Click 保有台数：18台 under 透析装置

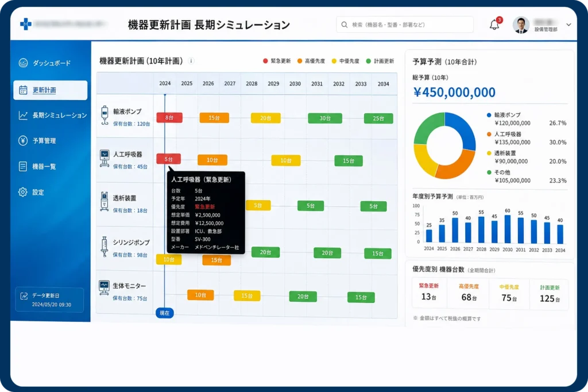click(x=130, y=210)
